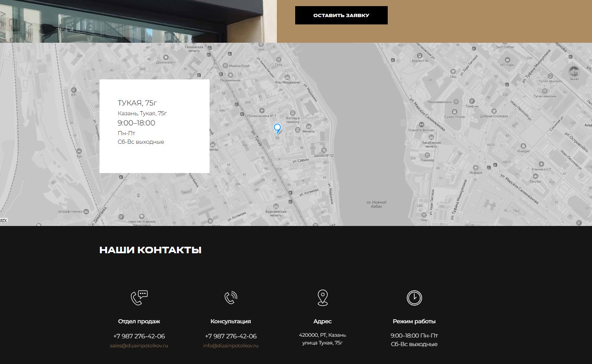Select the Бурнаевская мечеть map icon

pos(276,206)
